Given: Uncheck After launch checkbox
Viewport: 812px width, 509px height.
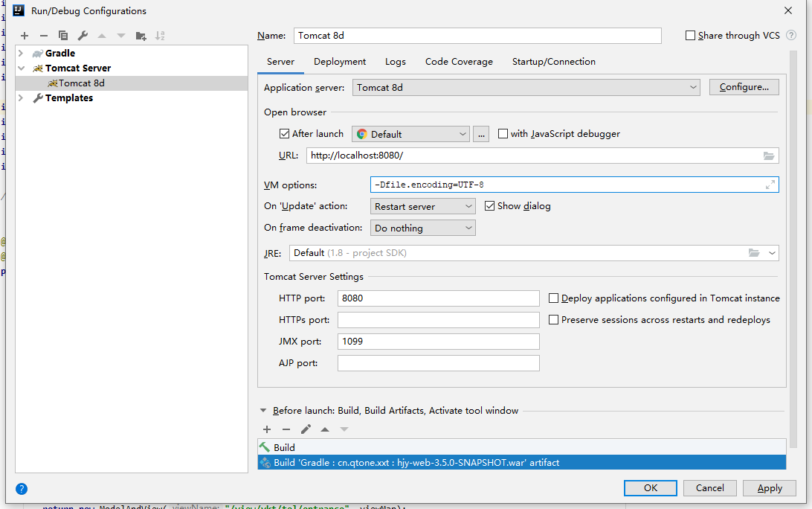Looking at the screenshot, I should [x=284, y=134].
